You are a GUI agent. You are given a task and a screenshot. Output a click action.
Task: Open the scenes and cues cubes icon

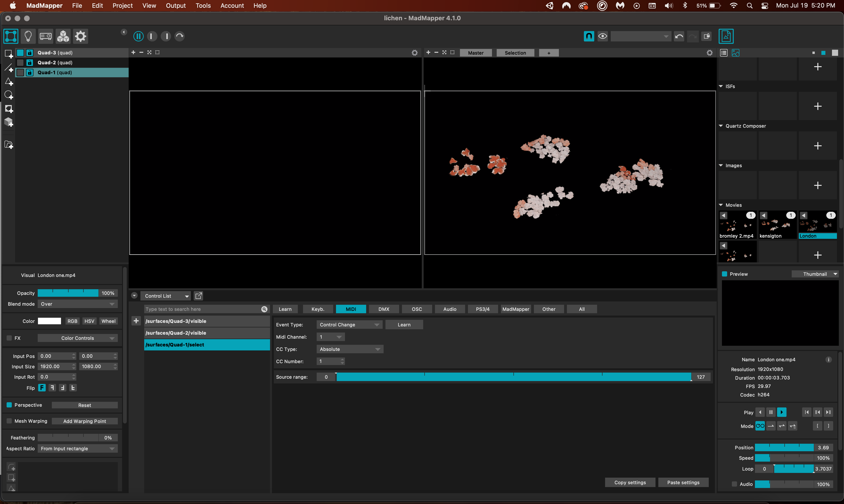(63, 36)
